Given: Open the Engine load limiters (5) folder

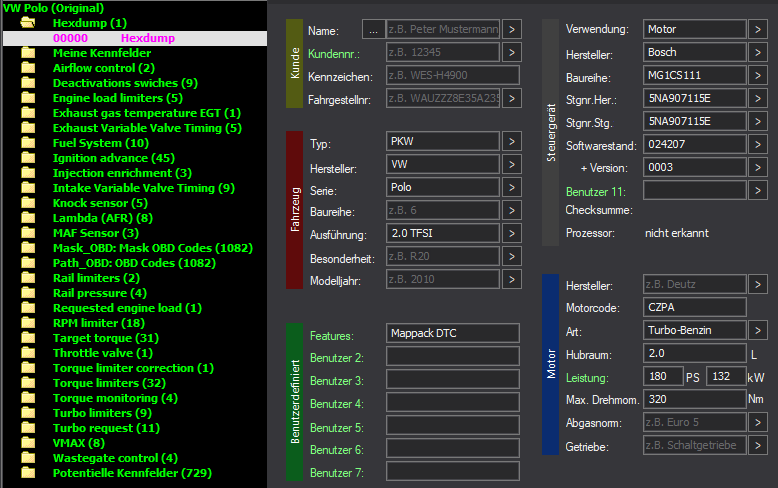Looking at the screenshot, I should (x=118, y=98).
